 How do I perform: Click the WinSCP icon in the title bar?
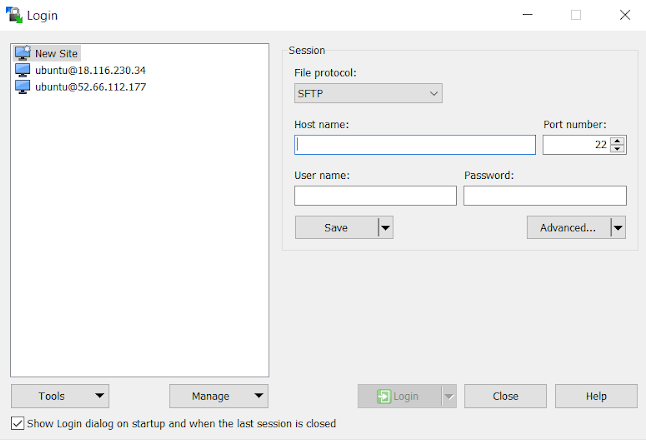(14, 15)
